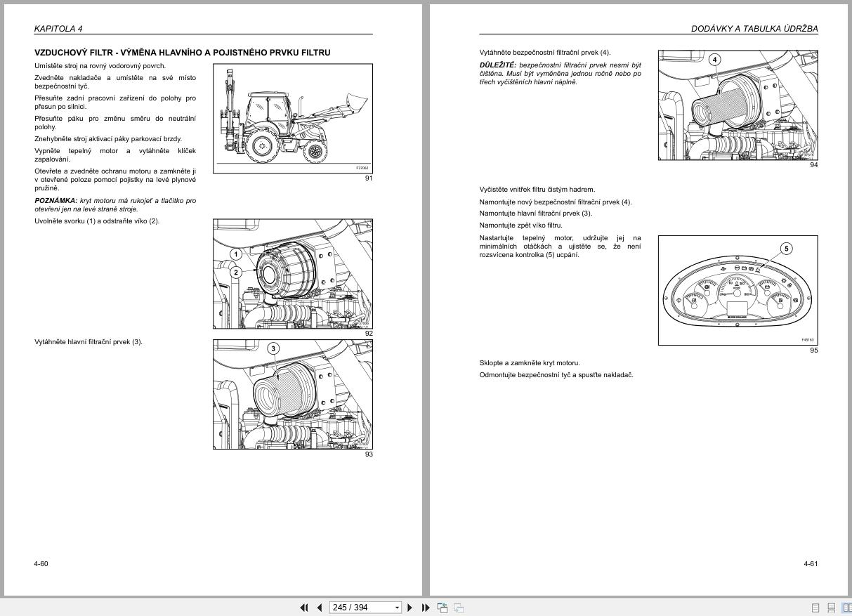Click the previous view navigation icon

[443, 608]
